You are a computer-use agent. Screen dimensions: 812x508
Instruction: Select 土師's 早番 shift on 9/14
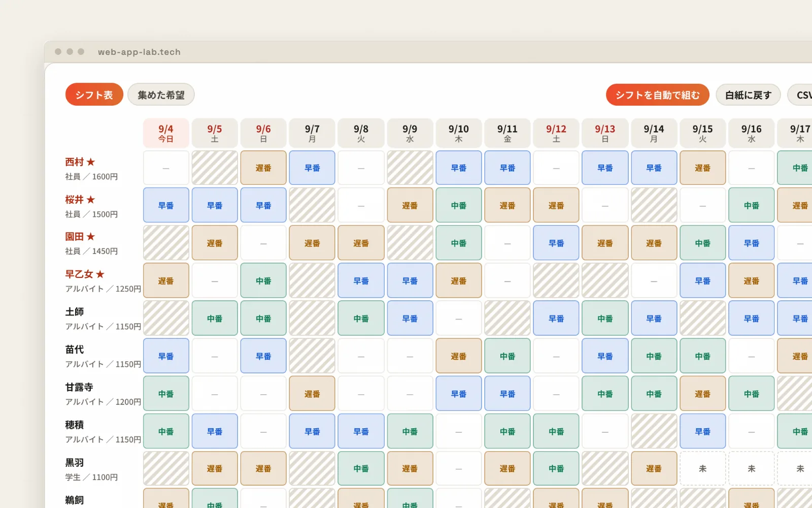(654, 318)
